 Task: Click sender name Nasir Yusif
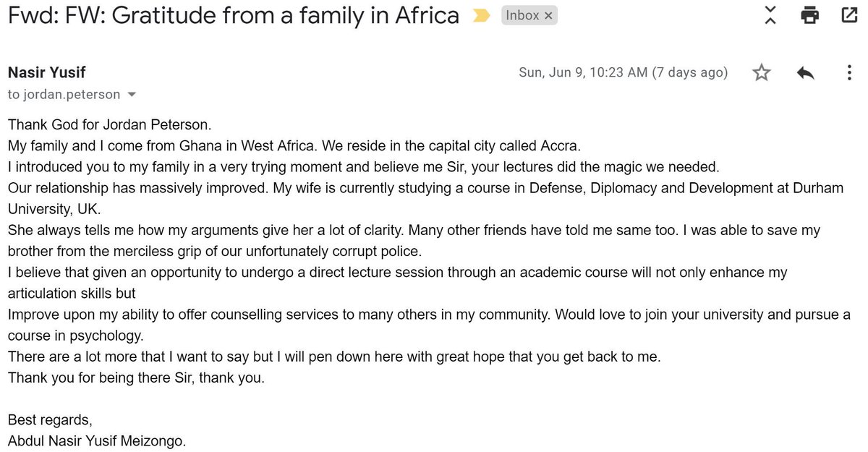[46, 72]
